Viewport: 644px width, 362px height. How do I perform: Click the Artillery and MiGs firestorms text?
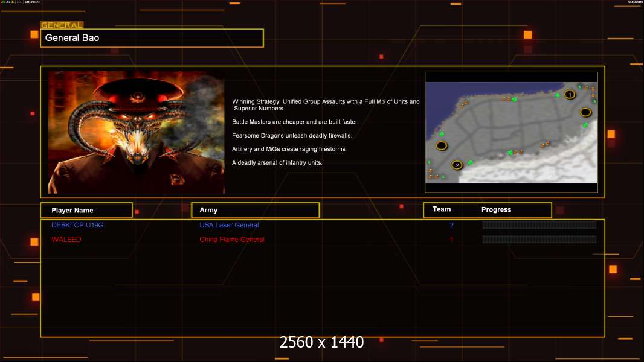point(289,149)
